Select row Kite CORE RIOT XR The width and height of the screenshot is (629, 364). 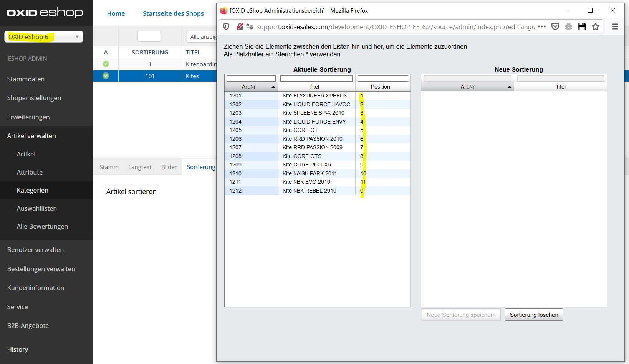[317, 165]
